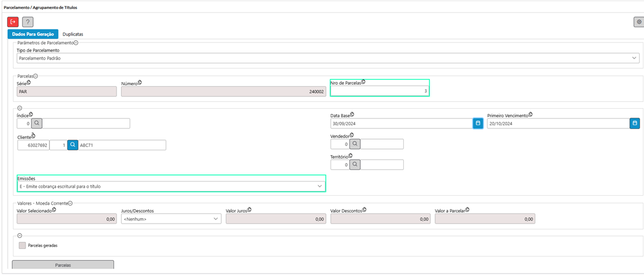Viewport: 644px width, 275px height.
Task: Click the Vendedor search magnifier button
Action: 355,144
